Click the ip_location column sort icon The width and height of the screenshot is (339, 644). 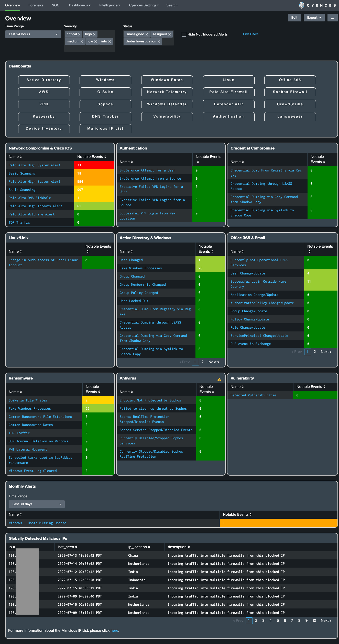coord(149,547)
